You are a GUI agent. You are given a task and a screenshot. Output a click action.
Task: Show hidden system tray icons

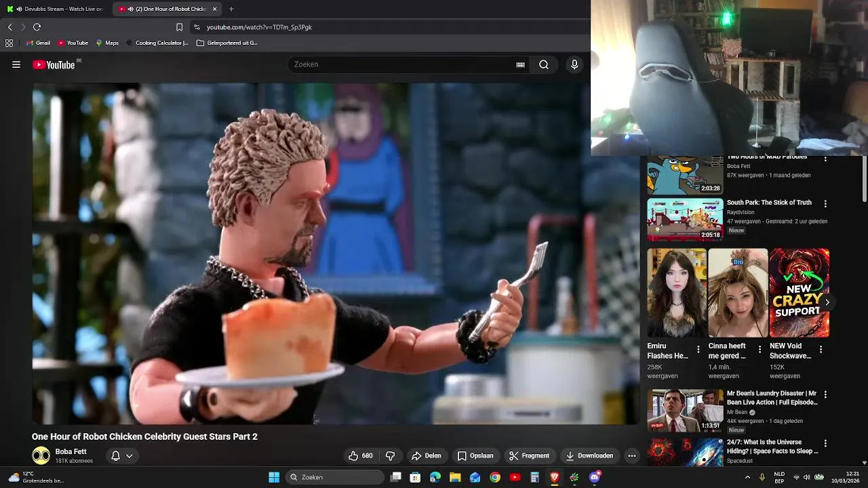(x=748, y=477)
